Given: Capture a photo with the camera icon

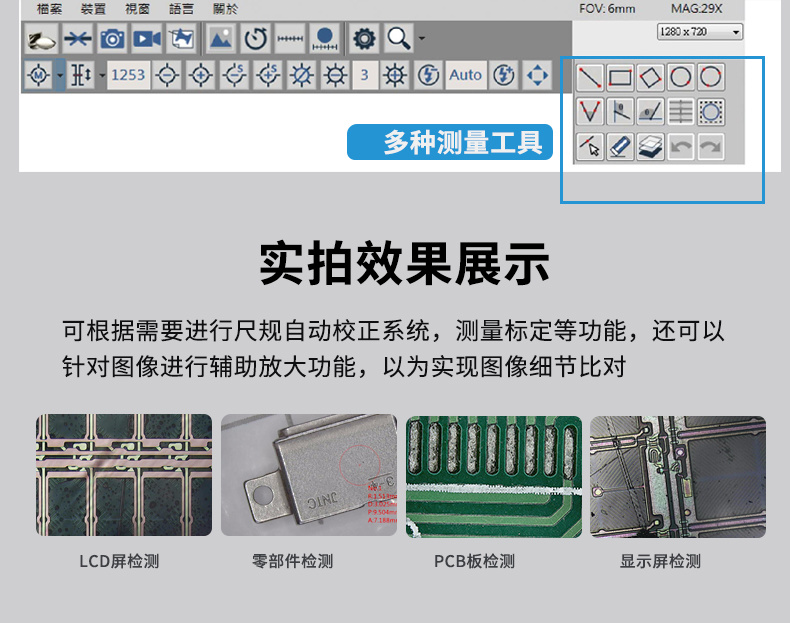Looking at the screenshot, I should pos(112,38).
